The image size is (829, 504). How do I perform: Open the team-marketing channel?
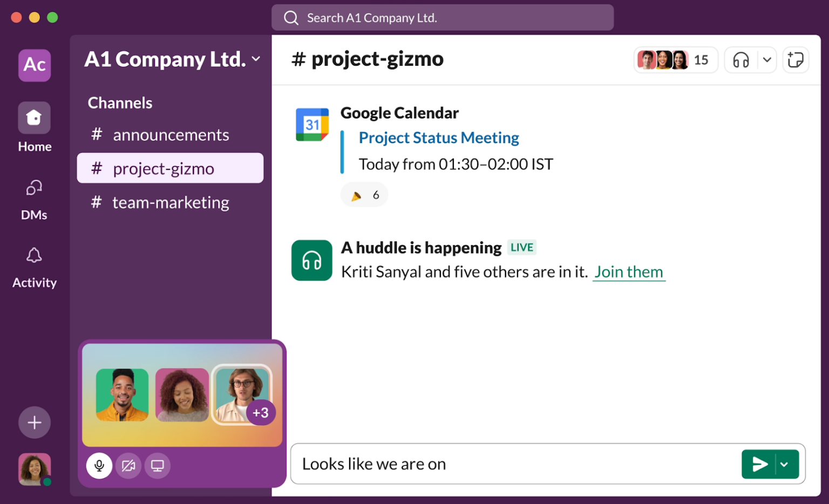tap(170, 202)
